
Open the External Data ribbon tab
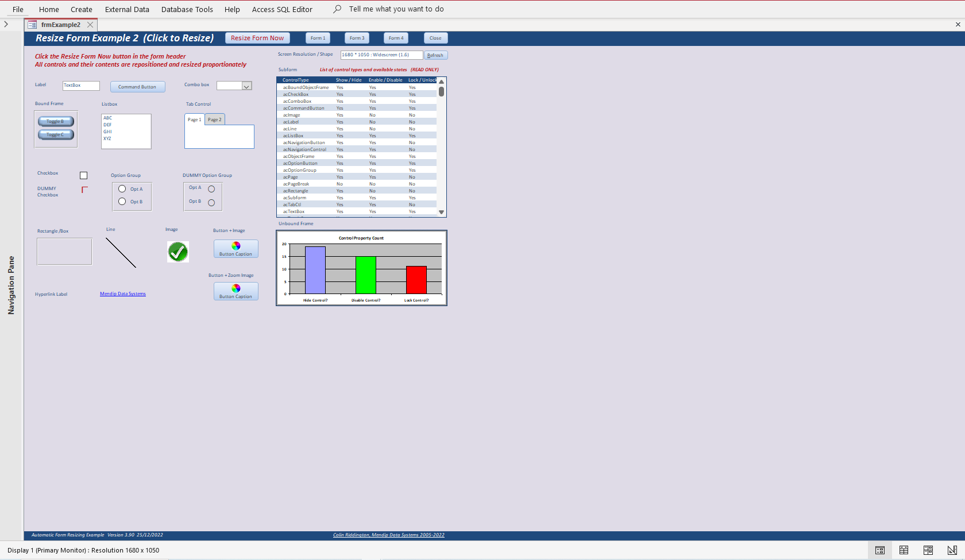click(x=127, y=9)
